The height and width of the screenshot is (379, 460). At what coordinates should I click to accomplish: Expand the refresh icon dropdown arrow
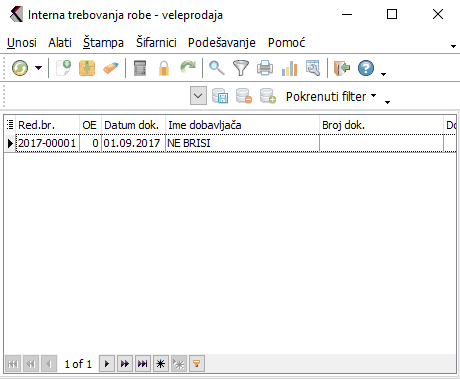pyautogui.click(x=39, y=68)
